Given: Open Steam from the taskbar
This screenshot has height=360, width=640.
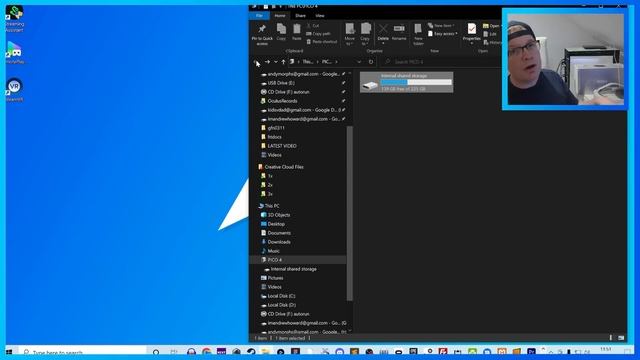Looking at the screenshot, I should (x=251, y=352).
